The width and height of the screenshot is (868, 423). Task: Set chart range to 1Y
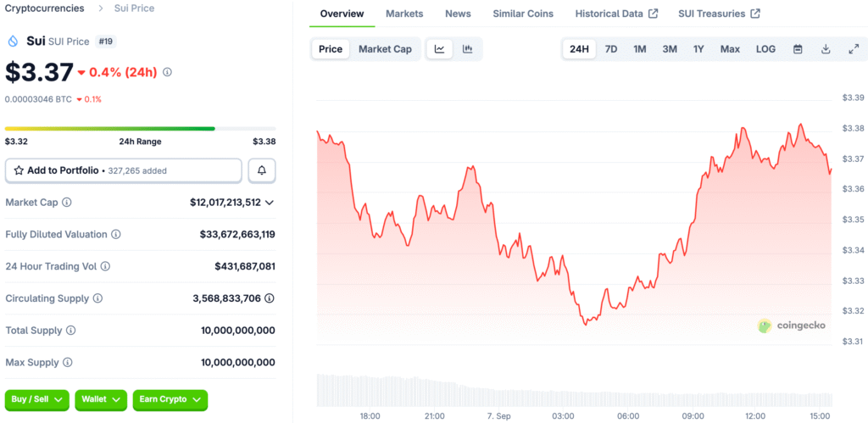[698, 48]
